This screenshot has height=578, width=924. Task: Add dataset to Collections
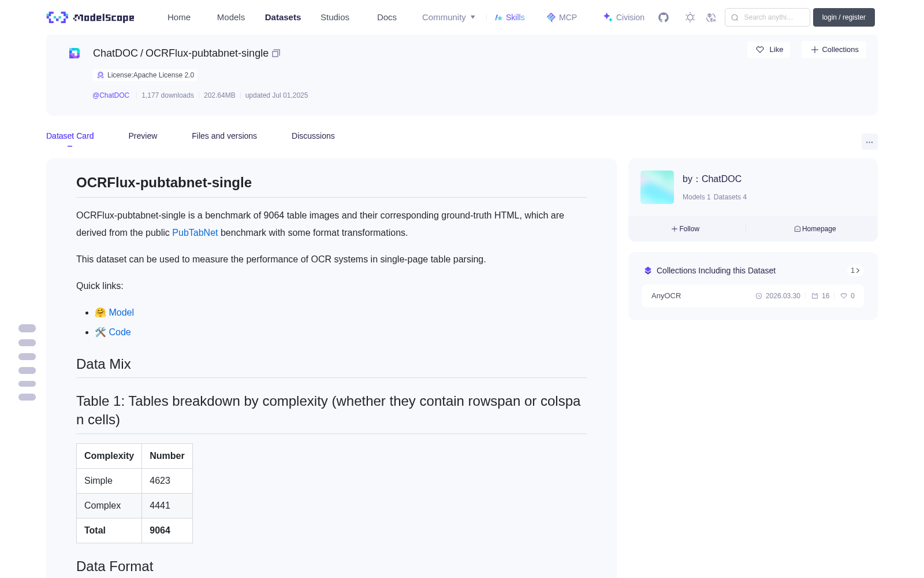pos(834,50)
